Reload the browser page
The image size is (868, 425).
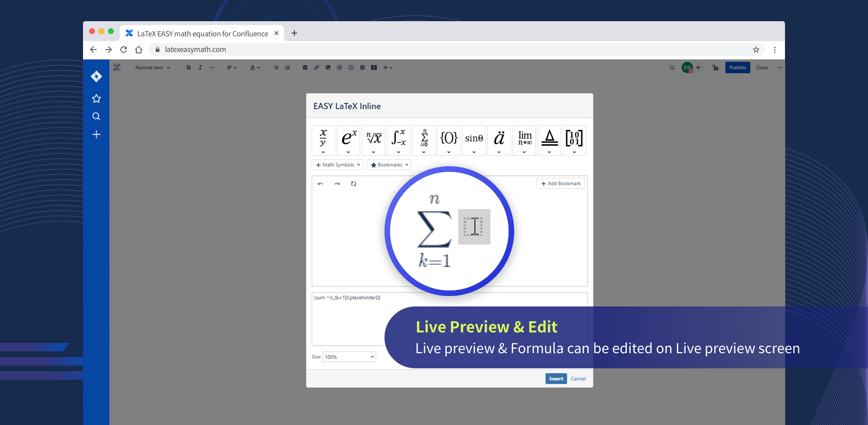click(124, 50)
